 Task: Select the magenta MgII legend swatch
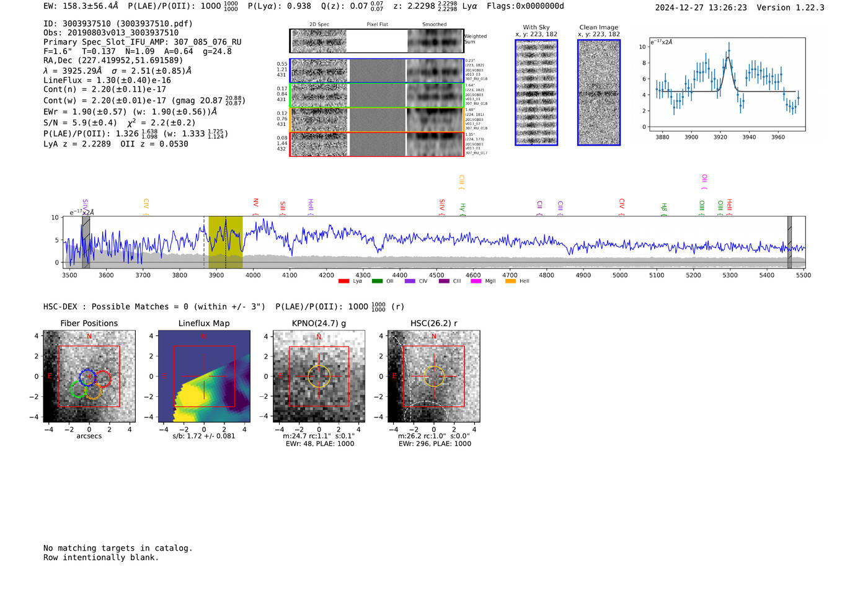[476, 281]
